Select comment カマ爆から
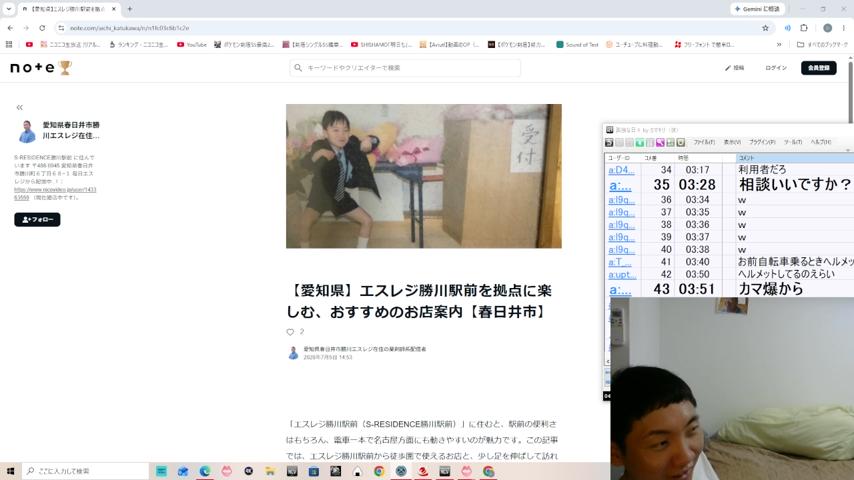This screenshot has width=854, height=480. coord(771,289)
